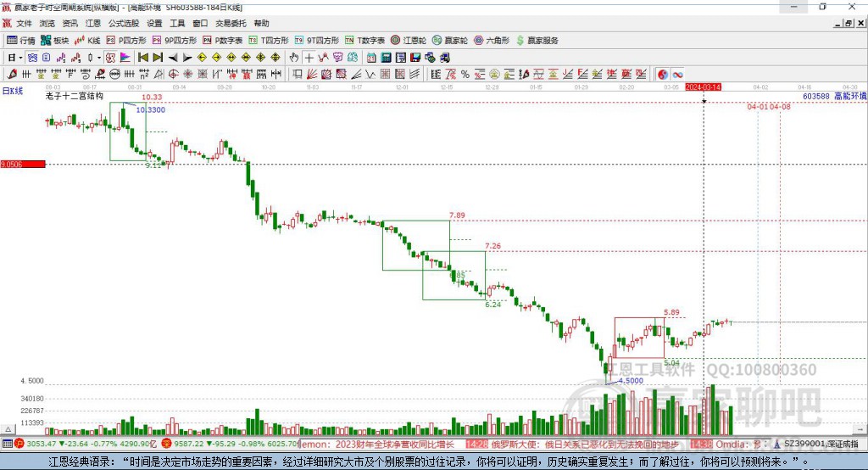The width and height of the screenshot is (868, 470).
Task: Select the zigzag wave line tool
Action: click(370, 75)
